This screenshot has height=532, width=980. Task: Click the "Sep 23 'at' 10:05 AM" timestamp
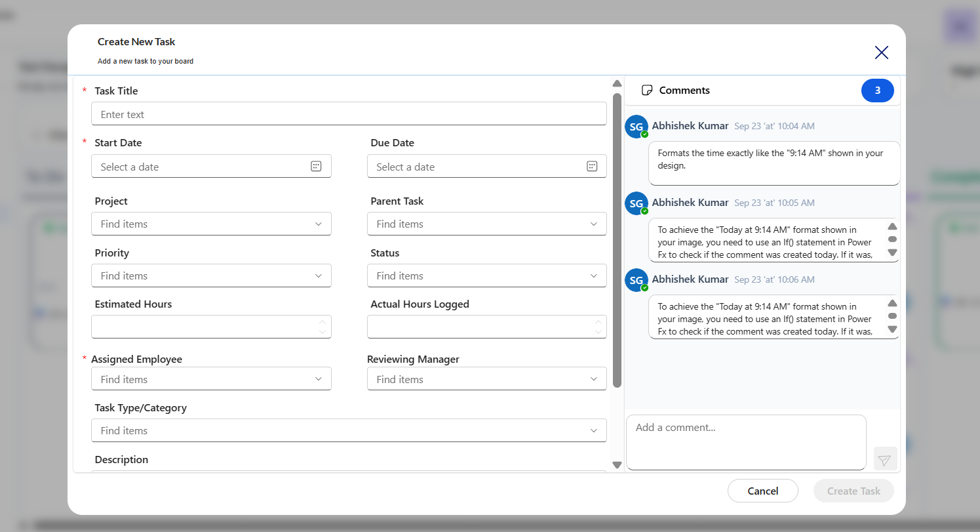[774, 203]
